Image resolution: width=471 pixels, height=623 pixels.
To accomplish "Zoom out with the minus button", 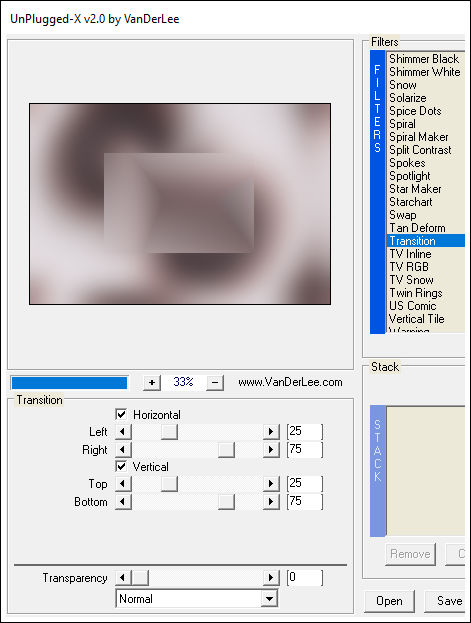I will click(215, 383).
